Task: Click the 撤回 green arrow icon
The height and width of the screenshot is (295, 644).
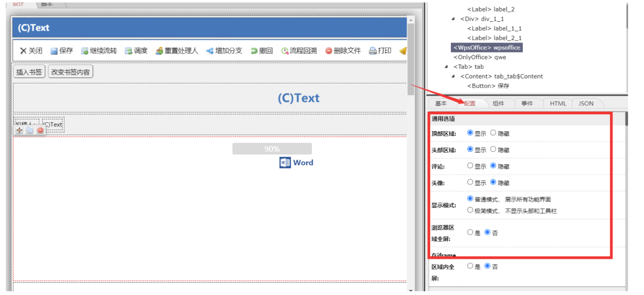Action: pyautogui.click(x=254, y=51)
